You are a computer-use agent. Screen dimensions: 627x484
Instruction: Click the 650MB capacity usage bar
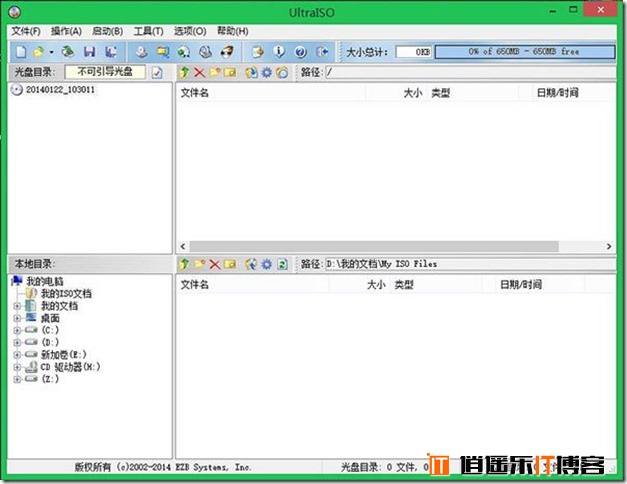[x=525, y=52]
